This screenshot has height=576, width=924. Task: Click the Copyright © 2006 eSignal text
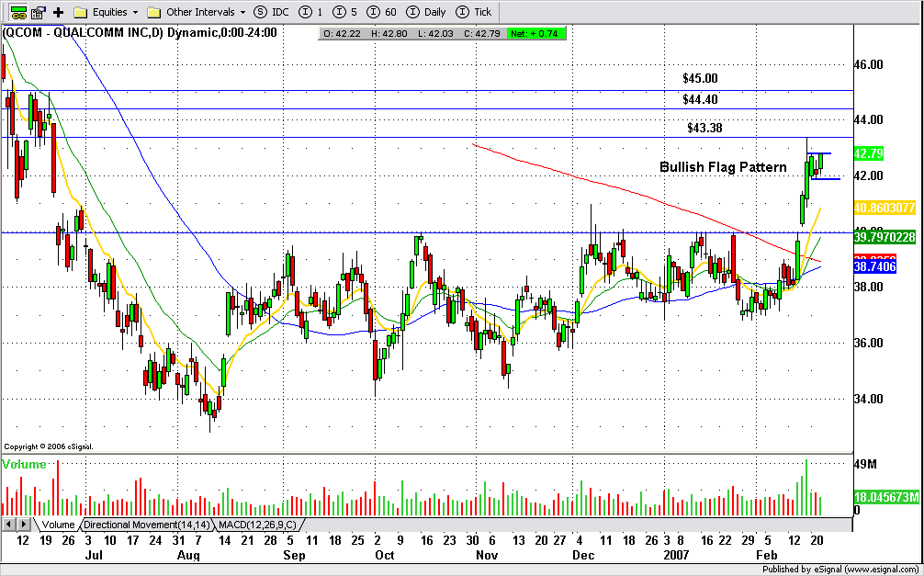[x=49, y=446]
